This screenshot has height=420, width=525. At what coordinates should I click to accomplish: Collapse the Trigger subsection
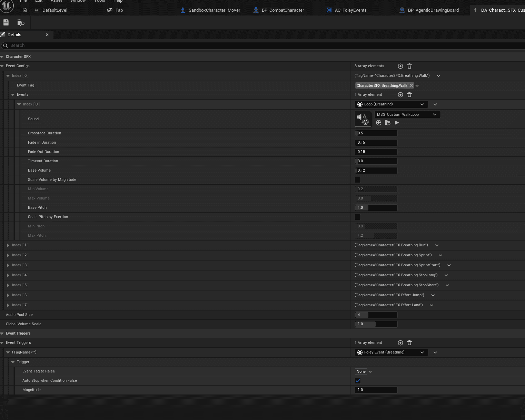[x=13, y=362]
